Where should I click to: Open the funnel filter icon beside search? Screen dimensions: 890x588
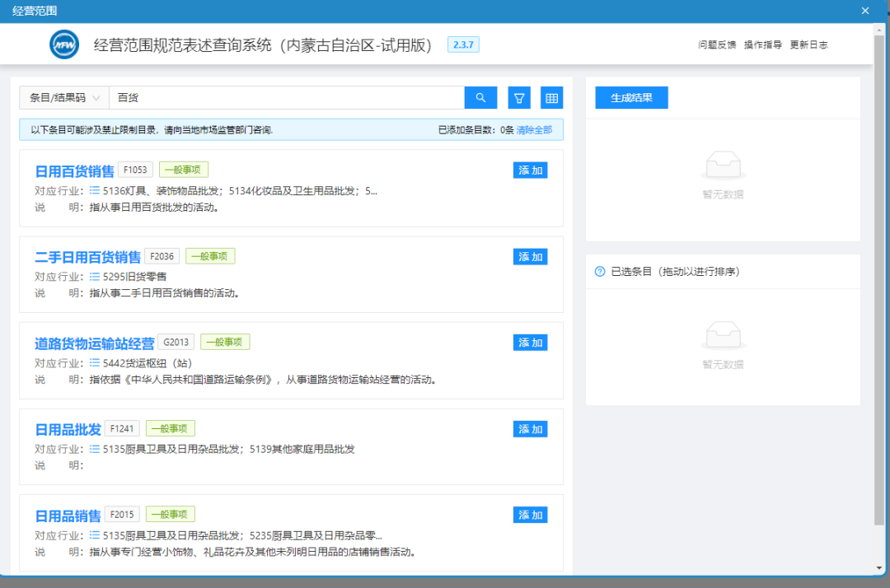(518, 97)
